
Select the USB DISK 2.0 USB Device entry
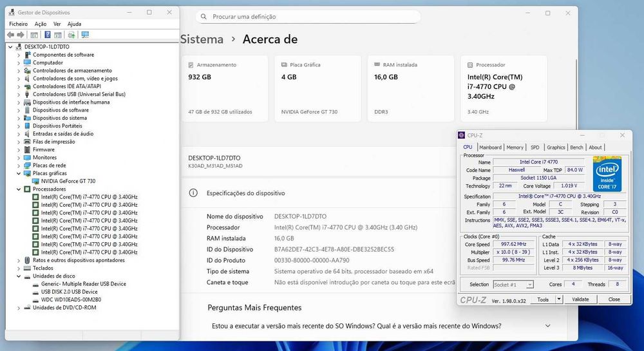pyautogui.click(x=70, y=292)
